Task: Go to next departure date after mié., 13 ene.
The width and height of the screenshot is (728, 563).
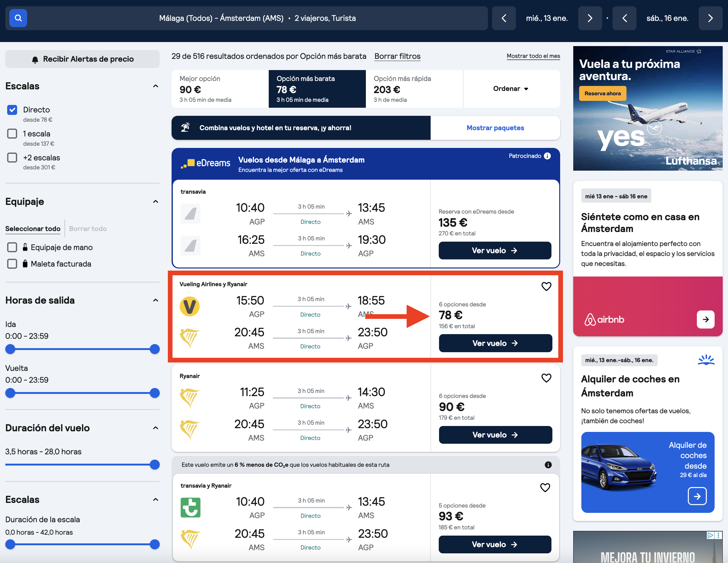Action: point(590,18)
